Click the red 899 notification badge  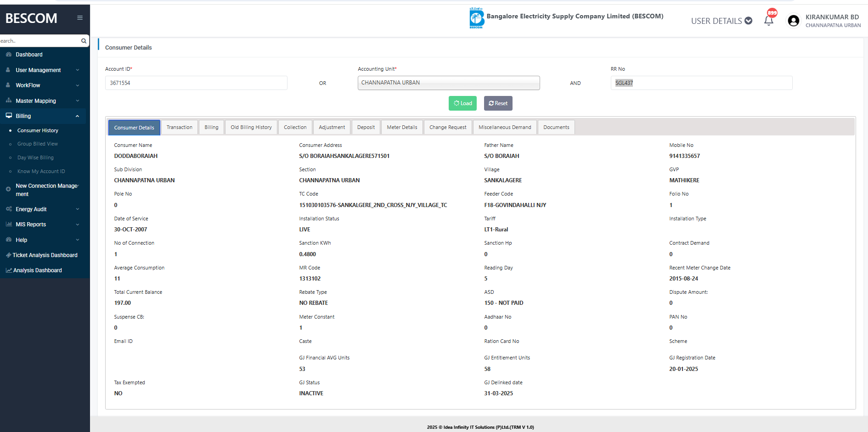click(772, 13)
